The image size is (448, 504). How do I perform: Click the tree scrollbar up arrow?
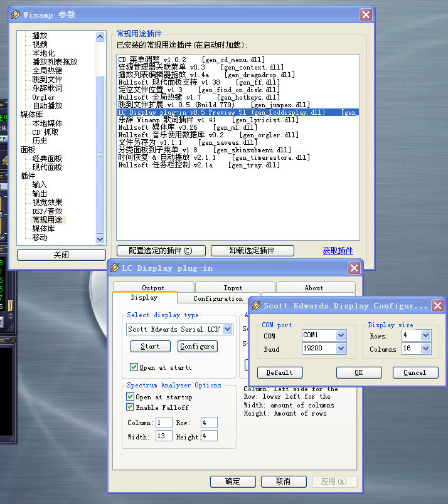tap(100, 36)
